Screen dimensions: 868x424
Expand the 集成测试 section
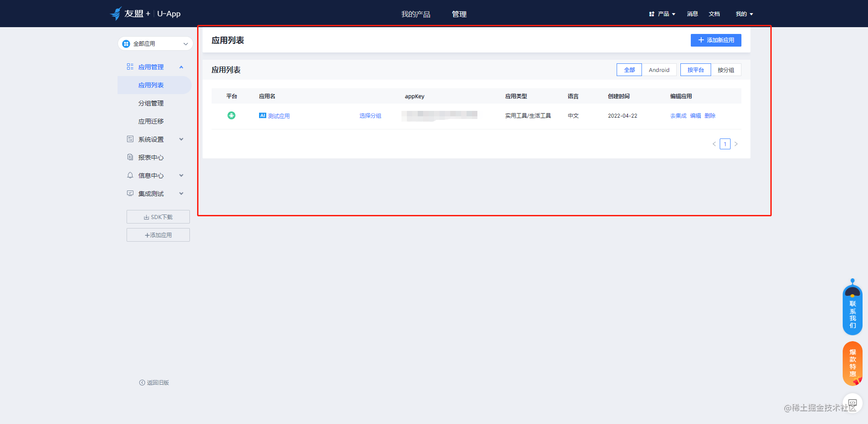point(181,193)
